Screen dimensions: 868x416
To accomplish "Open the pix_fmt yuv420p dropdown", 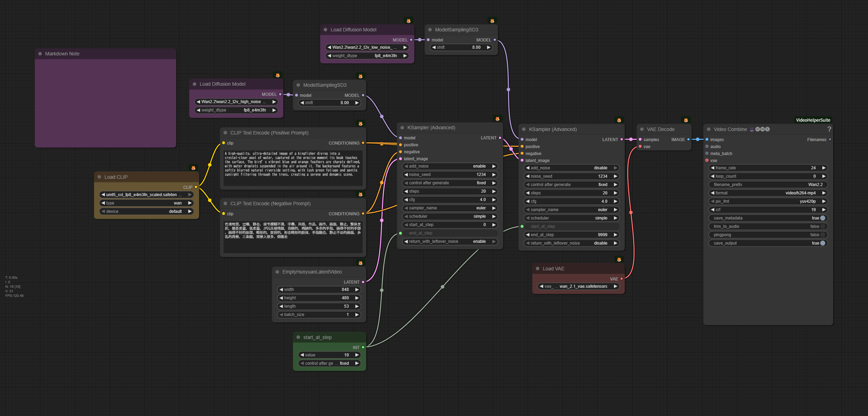I will [x=768, y=201].
